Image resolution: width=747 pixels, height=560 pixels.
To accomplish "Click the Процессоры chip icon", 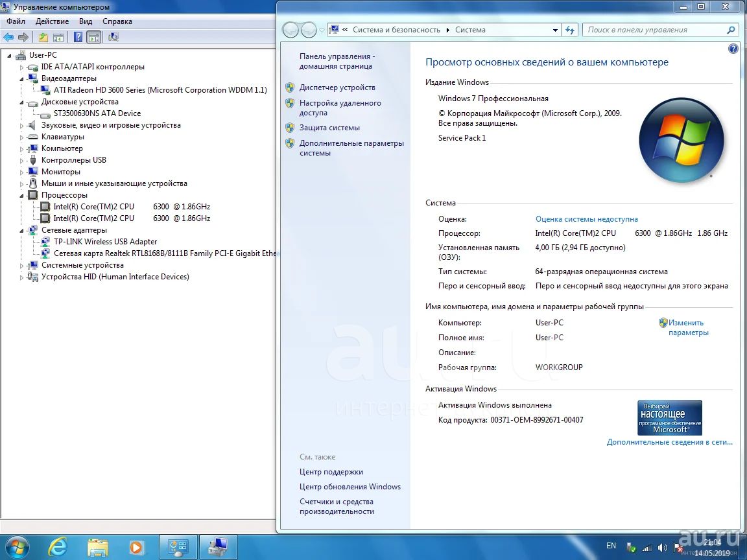I will (x=32, y=195).
